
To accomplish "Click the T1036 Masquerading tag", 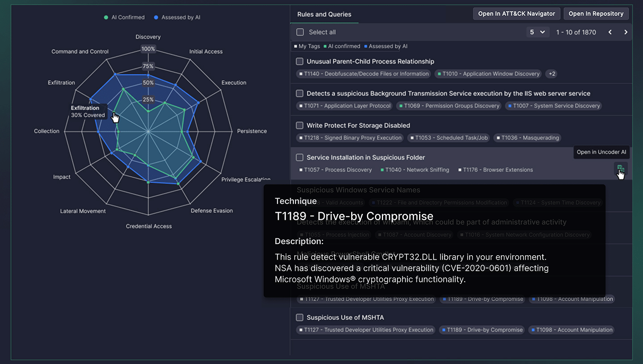I will pos(528,138).
